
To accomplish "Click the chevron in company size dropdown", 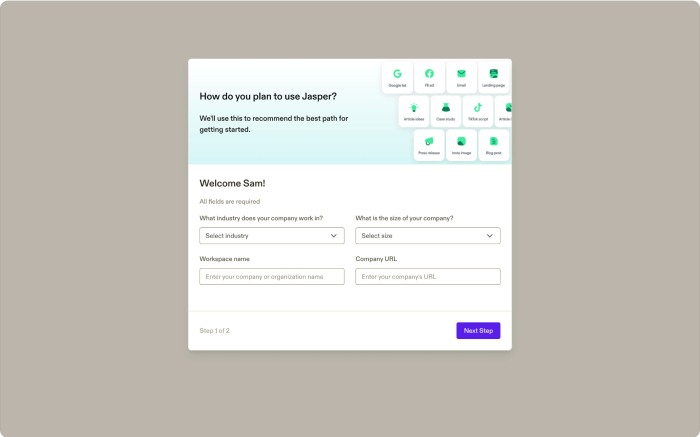I will 490,236.
